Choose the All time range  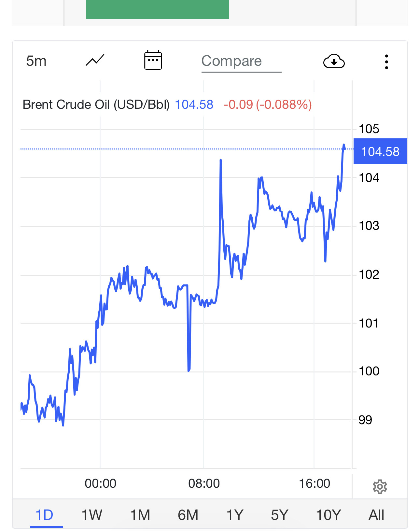pos(376,515)
